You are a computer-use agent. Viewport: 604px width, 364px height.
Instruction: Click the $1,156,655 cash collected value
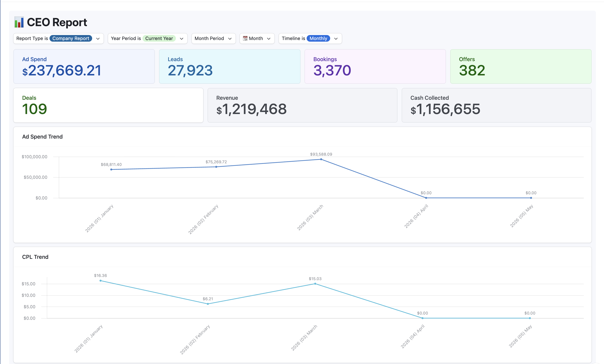[x=445, y=109]
